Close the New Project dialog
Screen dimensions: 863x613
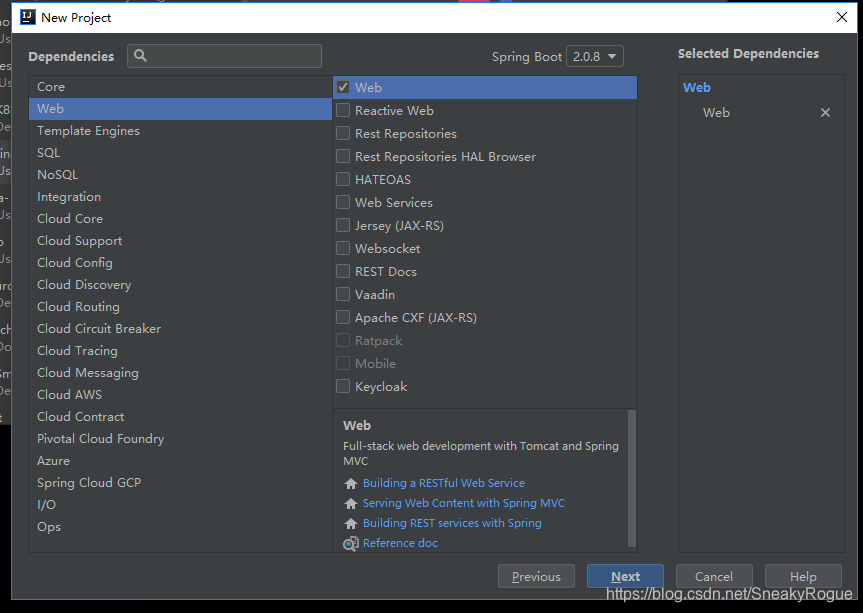(842, 17)
